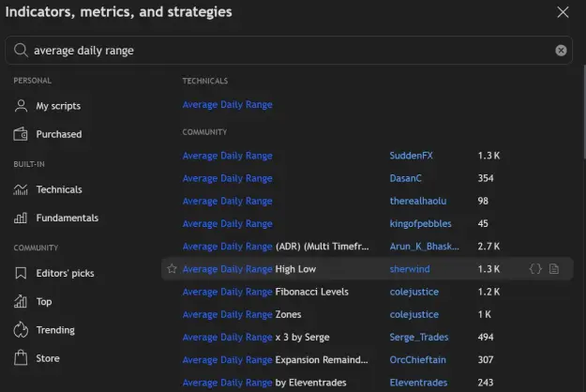Open author DasanC profile
586x392 pixels.
click(x=405, y=178)
